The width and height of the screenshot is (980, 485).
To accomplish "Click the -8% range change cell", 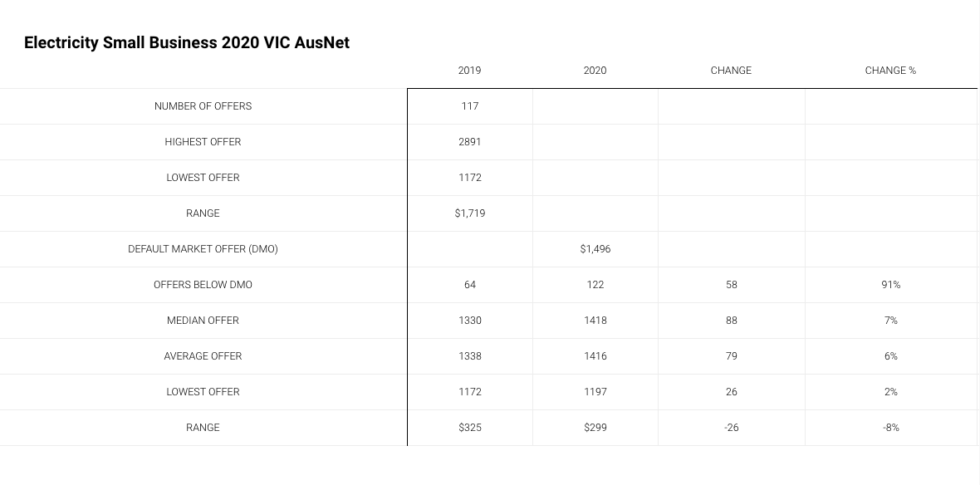I will click(x=890, y=427).
